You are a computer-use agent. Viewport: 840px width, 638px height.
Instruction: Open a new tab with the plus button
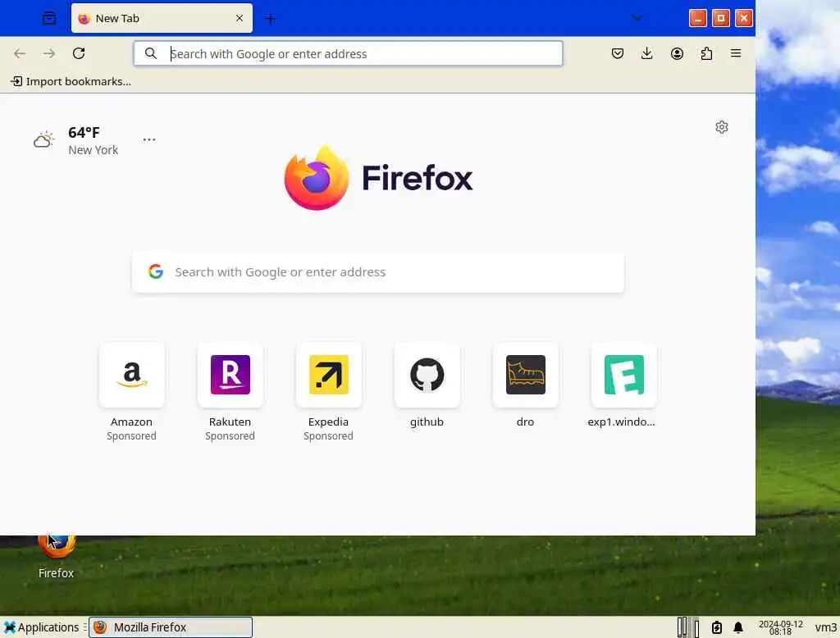pos(271,19)
